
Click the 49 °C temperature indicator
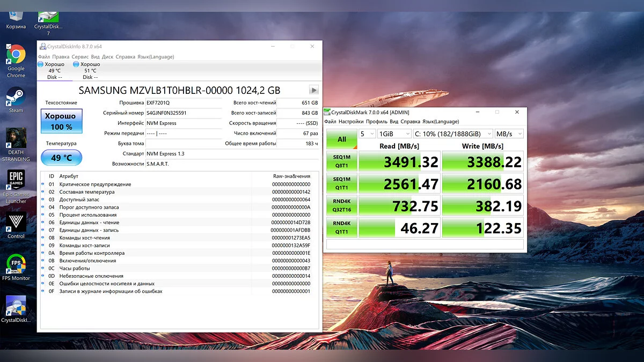click(61, 158)
